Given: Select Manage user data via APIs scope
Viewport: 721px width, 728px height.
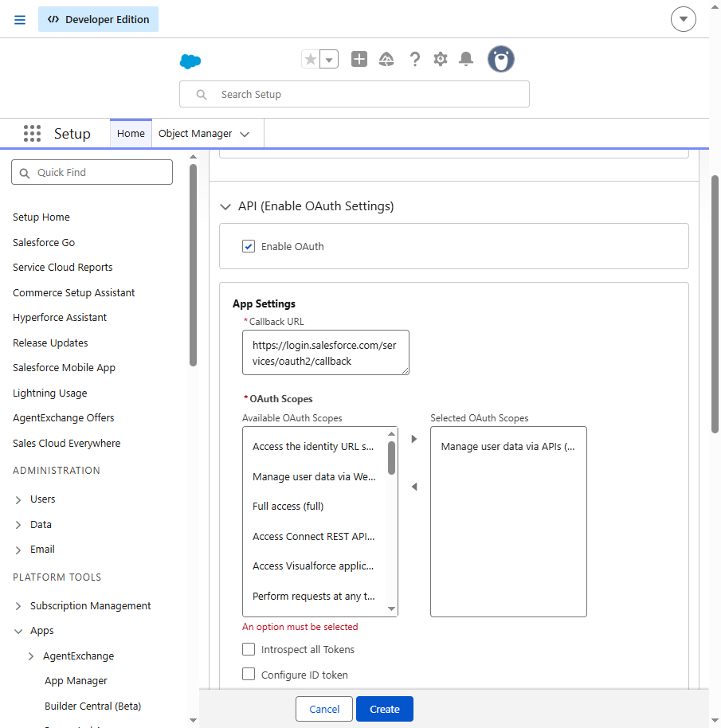Looking at the screenshot, I should coord(508,447).
